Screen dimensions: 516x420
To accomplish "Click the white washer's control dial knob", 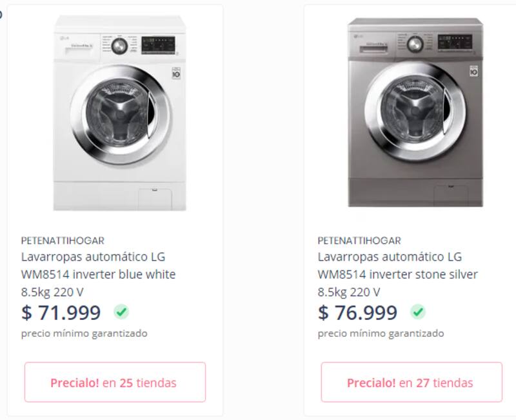I will tap(119, 46).
